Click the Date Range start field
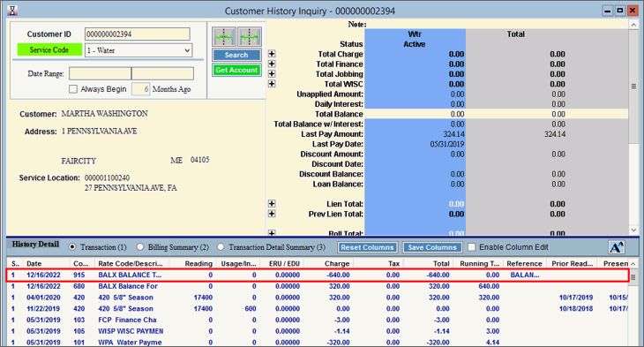This screenshot has width=644, height=347. coord(101,73)
